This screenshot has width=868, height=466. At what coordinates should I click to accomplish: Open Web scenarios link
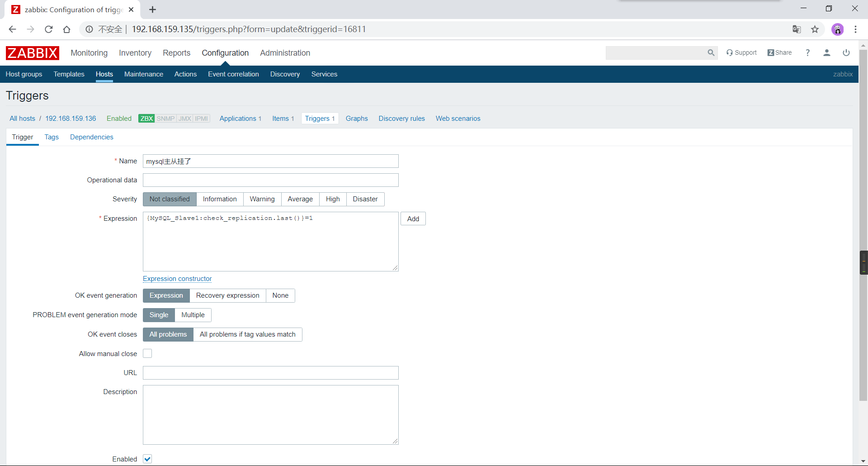coord(458,119)
